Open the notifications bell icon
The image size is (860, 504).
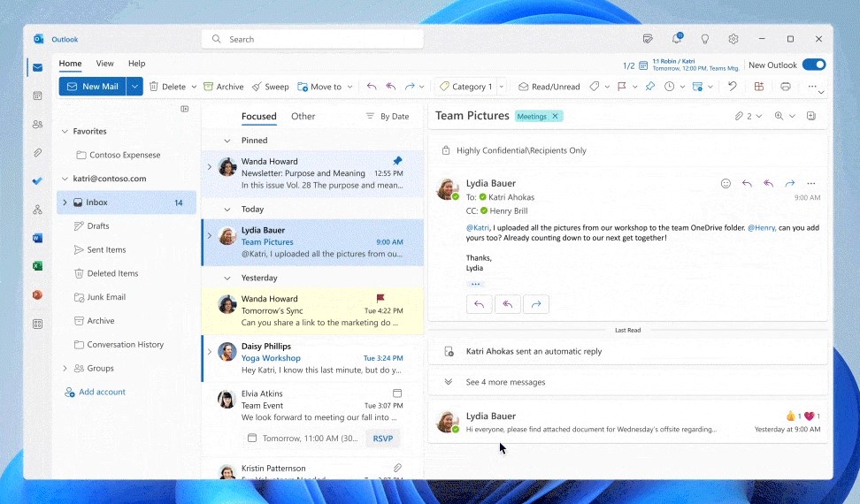(677, 39)
